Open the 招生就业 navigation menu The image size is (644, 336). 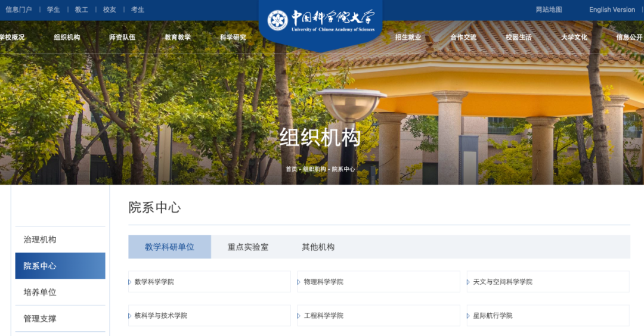click(x=408, y=37)
